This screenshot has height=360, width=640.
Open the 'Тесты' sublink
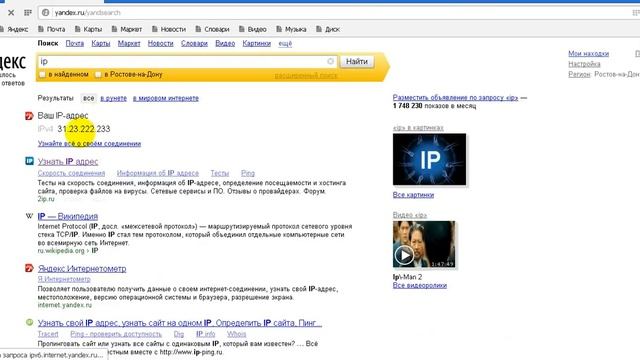[x=220, y=173]
